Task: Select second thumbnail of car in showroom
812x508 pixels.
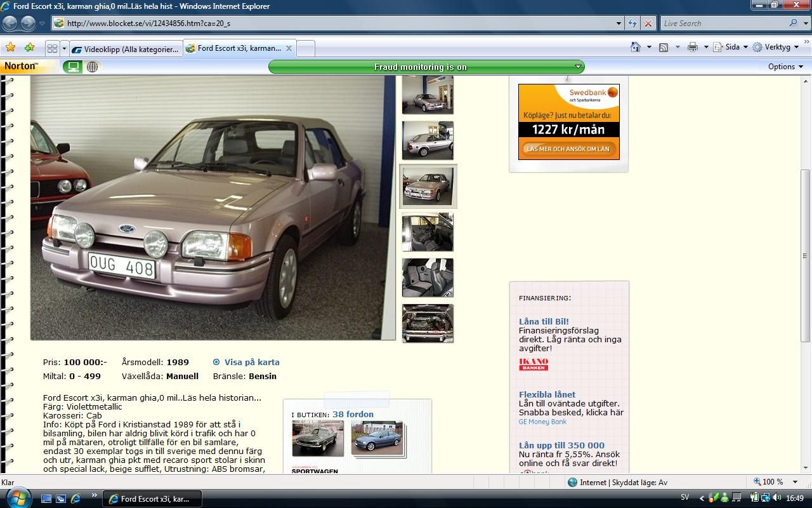Action: point(428,140)
